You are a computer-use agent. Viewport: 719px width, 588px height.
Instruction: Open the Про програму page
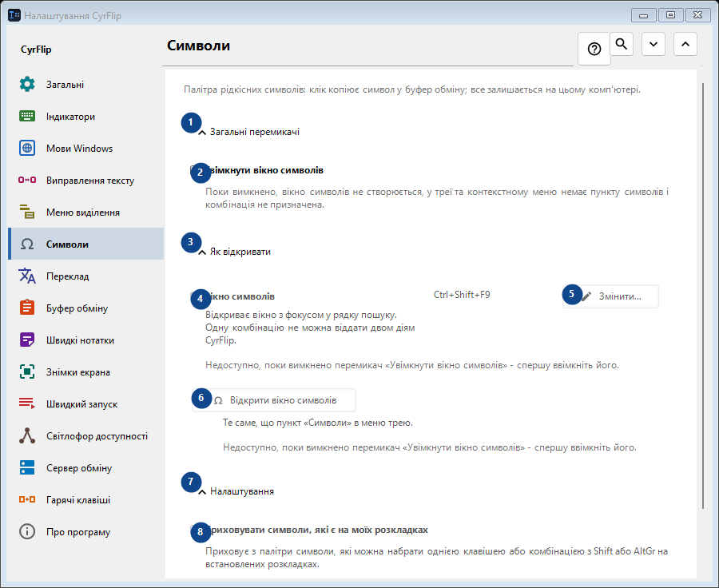[86, 532]
